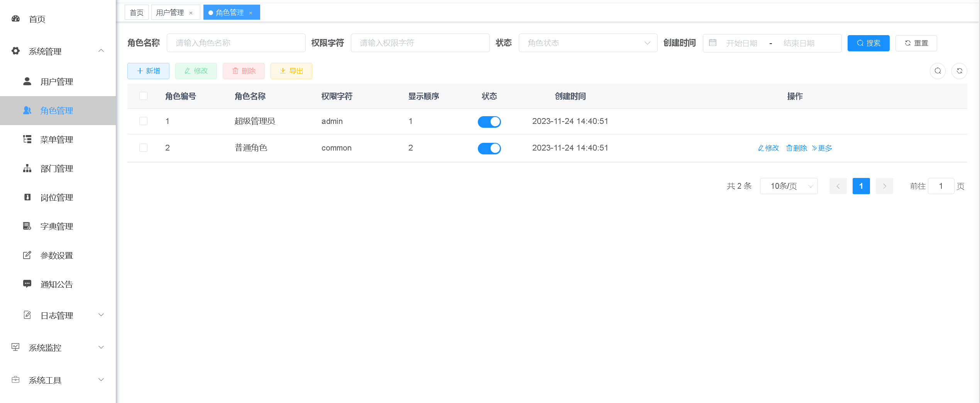This screenshot has height=403, width=980.
Task: Toggle search bar visibility with magnifier icon
Action: pos(938,71)
